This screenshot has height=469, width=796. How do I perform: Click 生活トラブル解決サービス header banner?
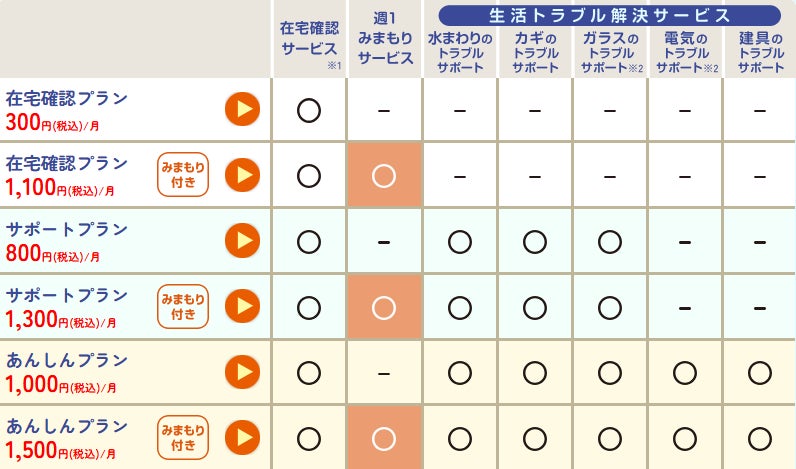(609, 16)
